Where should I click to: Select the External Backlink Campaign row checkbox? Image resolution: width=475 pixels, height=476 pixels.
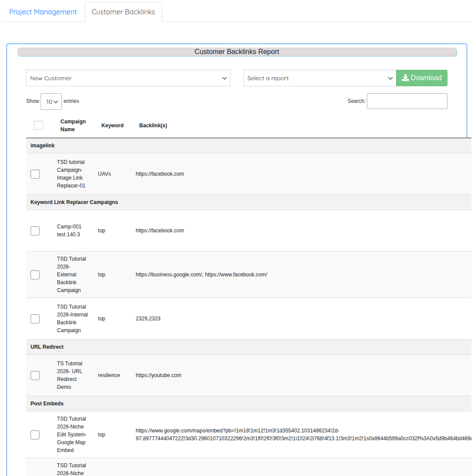tap(35, 275)
